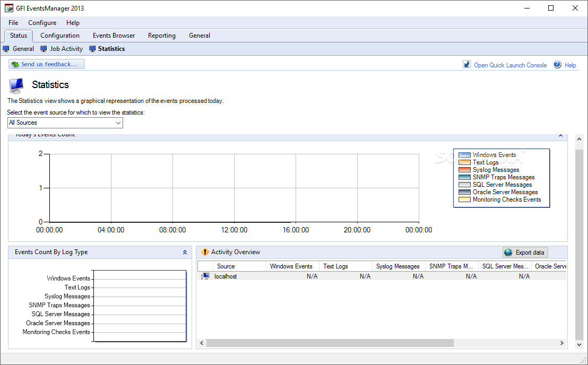Click the Quick Launch Console icon
The image size is (588, 365).
tap(466, 64)
